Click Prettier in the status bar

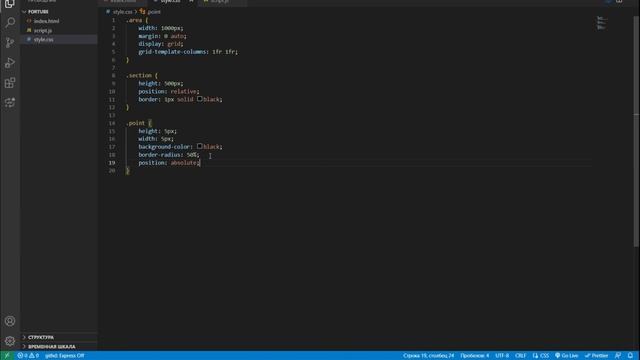[596, 356]
